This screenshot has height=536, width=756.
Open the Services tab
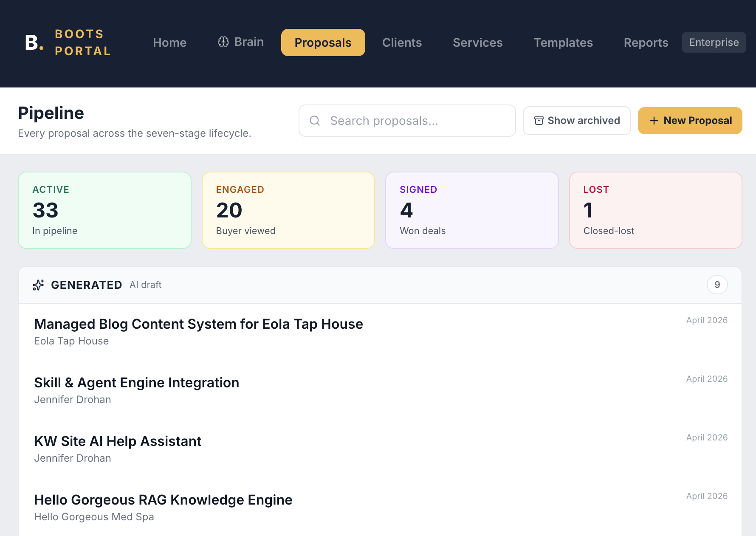478,42
